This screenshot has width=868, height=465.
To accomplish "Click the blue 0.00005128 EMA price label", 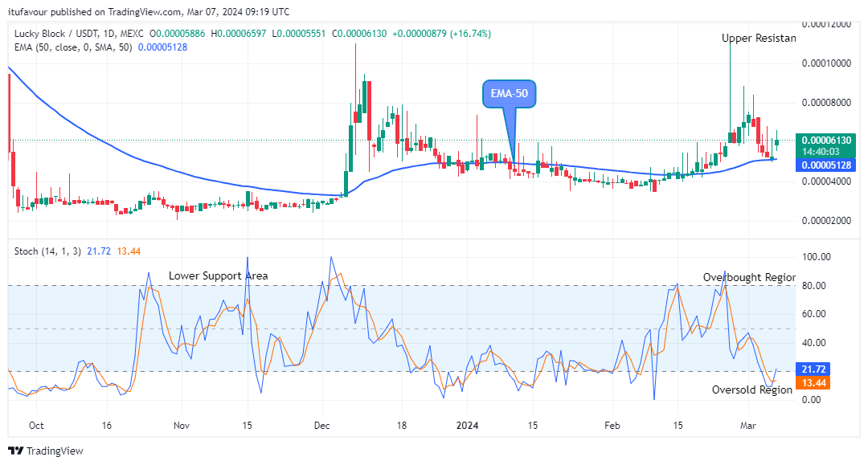I will click(x=825, y=165).
